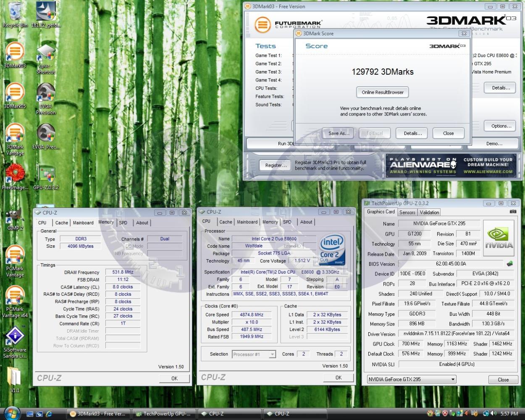525x420 pixels.
Task: Click OK in the memory CPU-Z window
Action: (x=174, y=378)
